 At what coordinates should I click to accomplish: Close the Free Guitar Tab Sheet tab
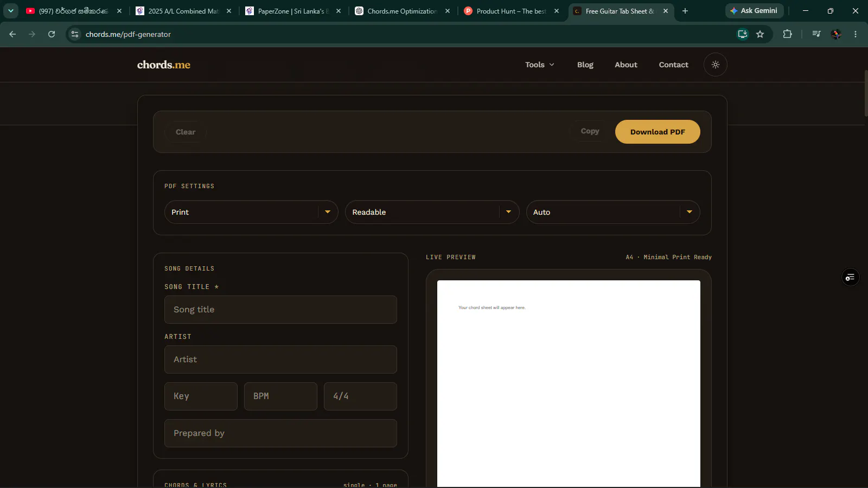(666, 11)
